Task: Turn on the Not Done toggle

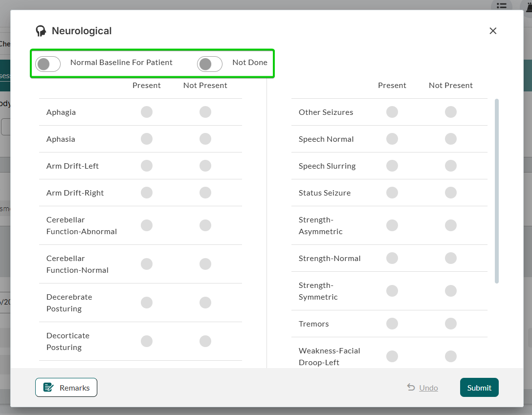Action: 210,64
